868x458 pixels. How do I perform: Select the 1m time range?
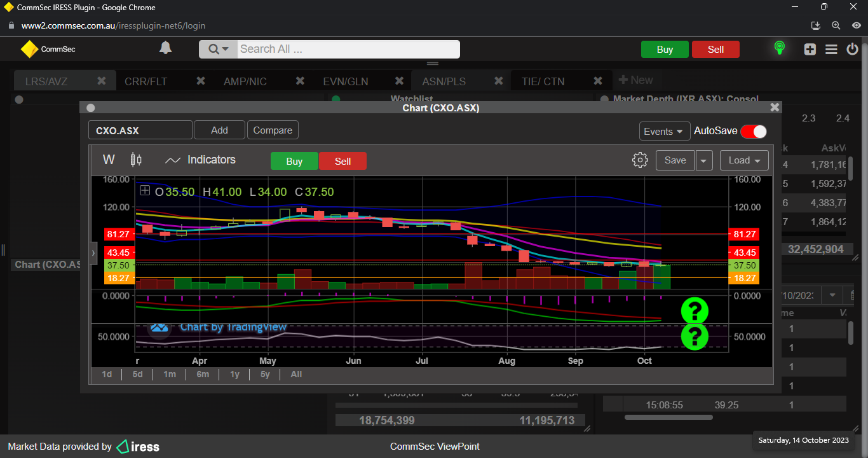[x=170, y=374]
